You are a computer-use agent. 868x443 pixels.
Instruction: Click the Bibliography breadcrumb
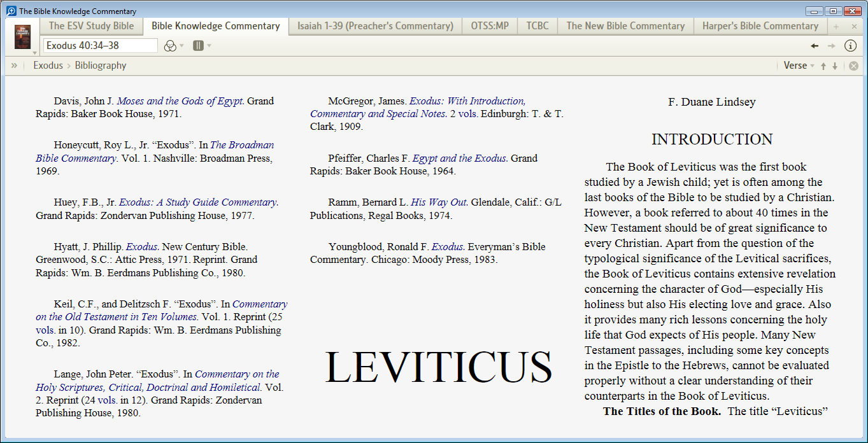(101, 66)
